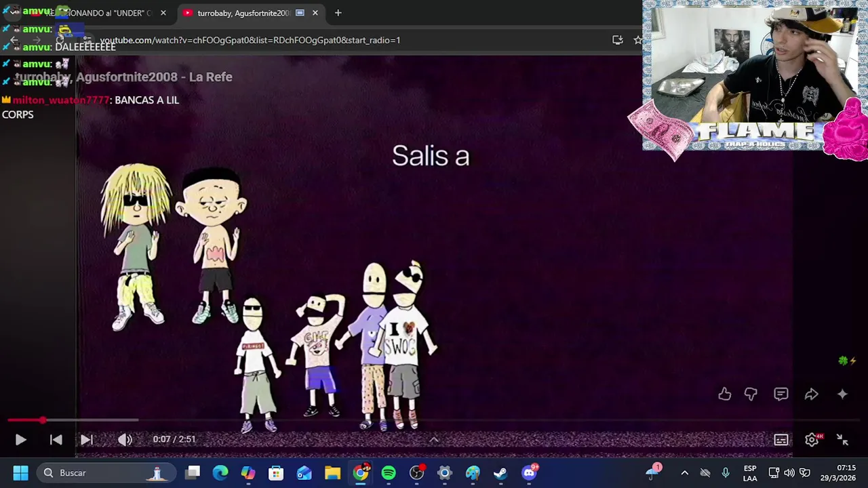Like the video with thumbs up
The image size is (868, 488).
[724, 394]
